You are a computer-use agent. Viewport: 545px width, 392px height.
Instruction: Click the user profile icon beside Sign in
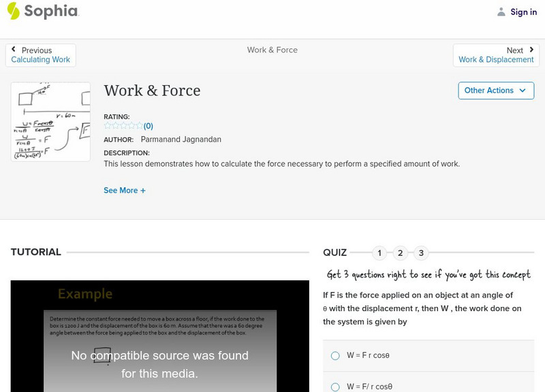click(501, 12)
